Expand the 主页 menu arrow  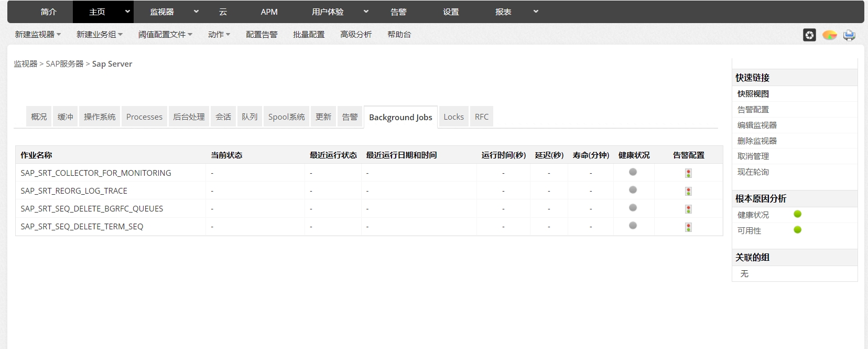click(127, 12)
